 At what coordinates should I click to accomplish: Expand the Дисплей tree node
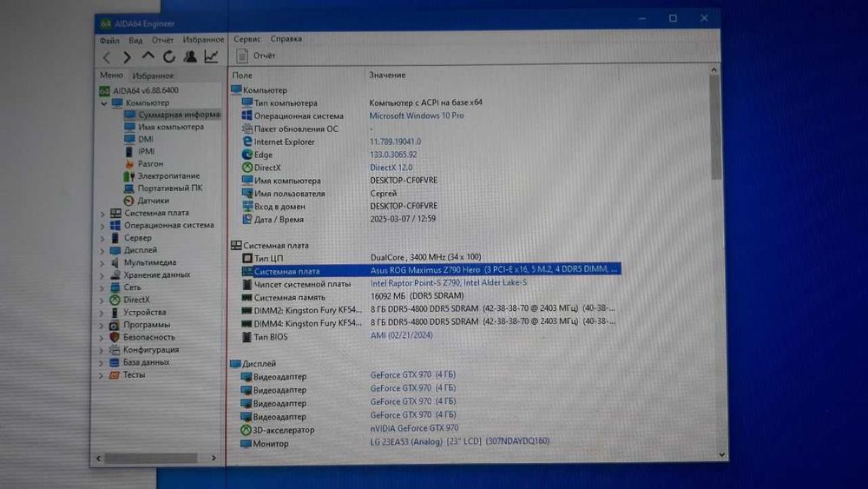pos(102,250)
